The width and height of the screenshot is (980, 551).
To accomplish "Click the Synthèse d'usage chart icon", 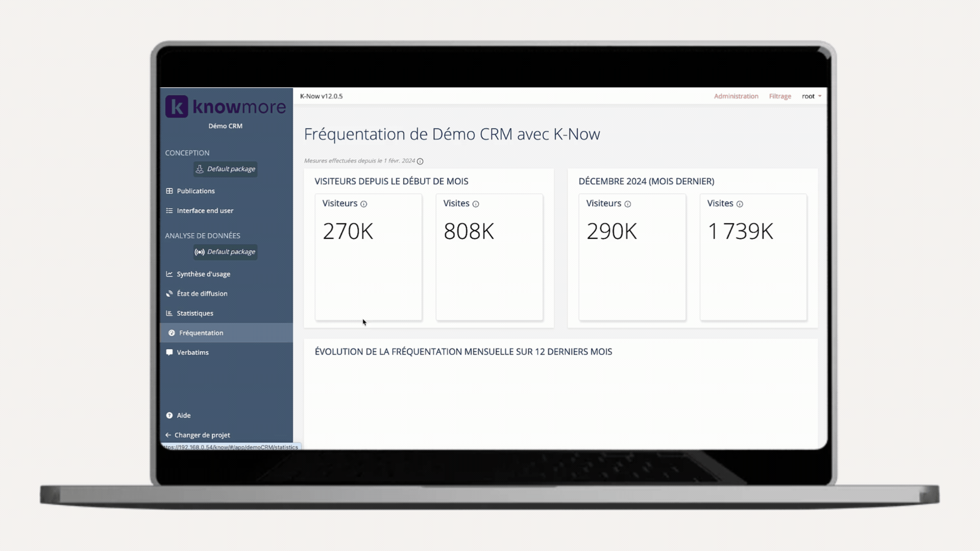I will 169,274.
